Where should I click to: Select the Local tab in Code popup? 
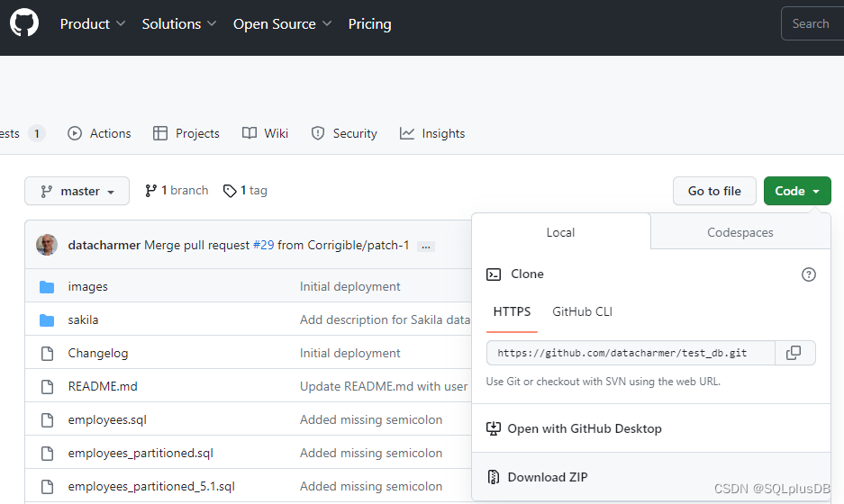pyautogui.click(x=561, y=232)
